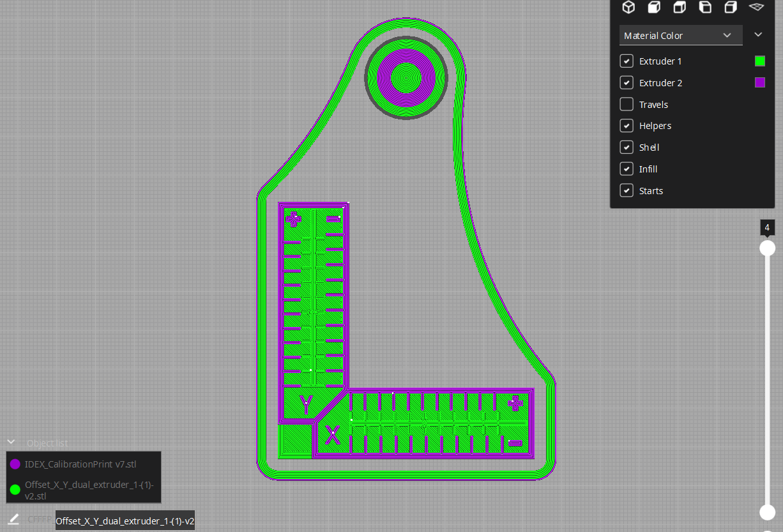
Task: Click the green dot beside Offset_X_Y_dual_extruder file
Action: coord(14,490)
